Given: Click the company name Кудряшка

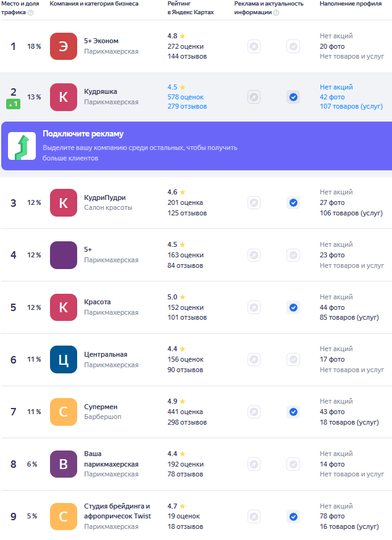Looking at the screenshot, I should click(x=101, y=91).
